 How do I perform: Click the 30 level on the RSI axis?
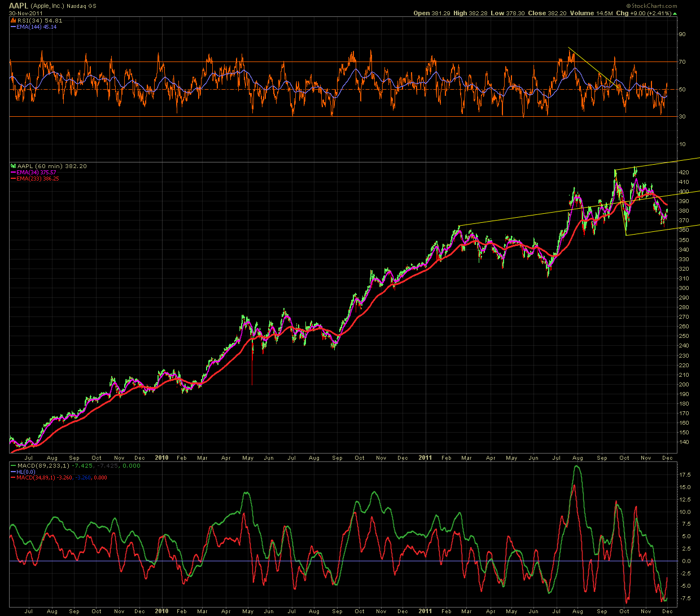coord(683,117)
